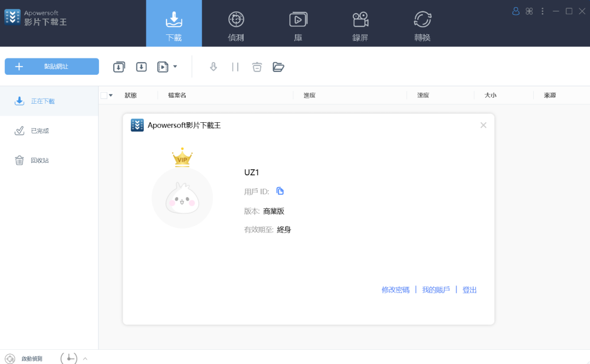The height and width of the screenshot is (364, 590).
Task: Open the three-dot more menu in title bar
Action: [x=542, y=11]
